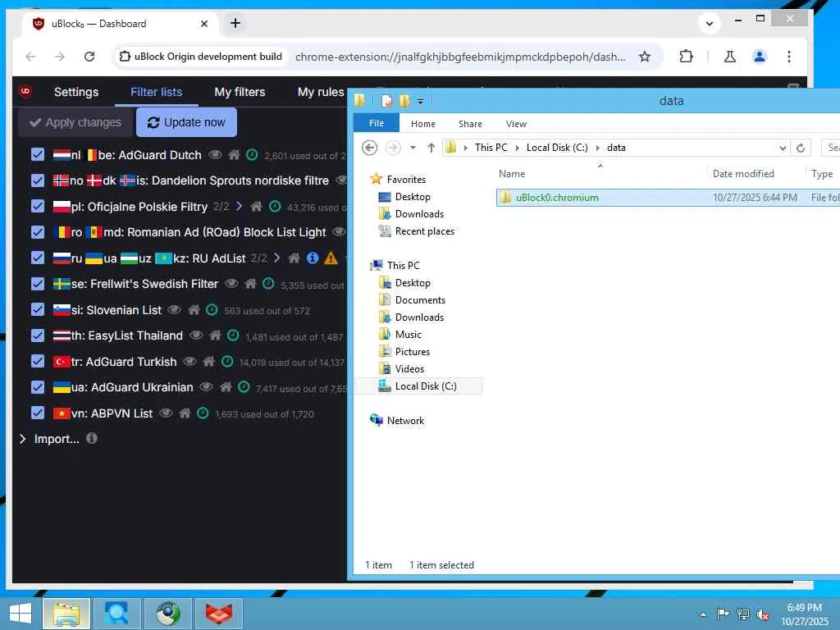Open home icon for Oficjalne Polskie Filtry

tap(257, 206)
